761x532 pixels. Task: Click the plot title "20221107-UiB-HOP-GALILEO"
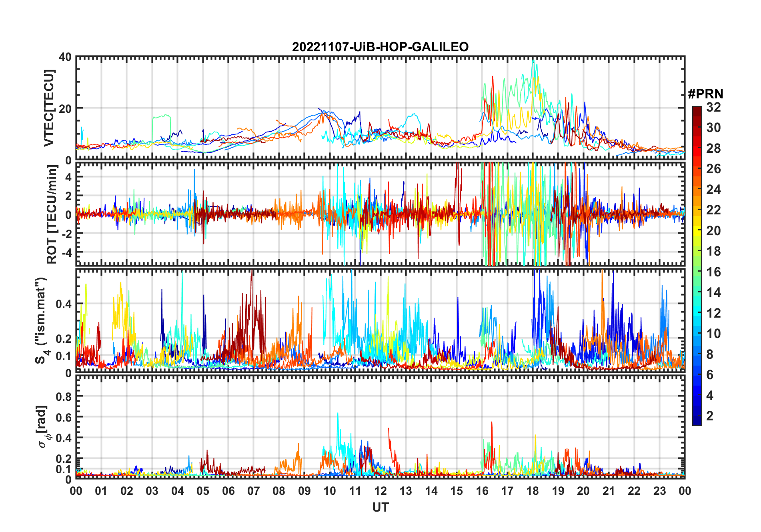pos(380,47)
